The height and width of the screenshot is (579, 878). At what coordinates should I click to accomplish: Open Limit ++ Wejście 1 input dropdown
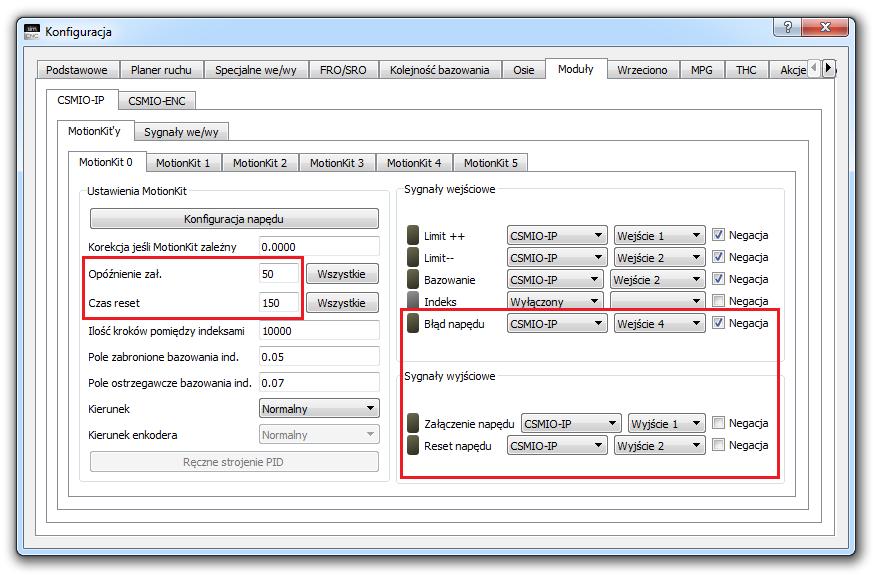pos(659,235)
